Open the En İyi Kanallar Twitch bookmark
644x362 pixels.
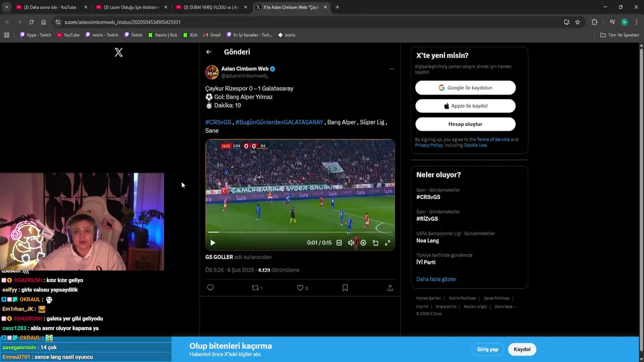(249, 35)
